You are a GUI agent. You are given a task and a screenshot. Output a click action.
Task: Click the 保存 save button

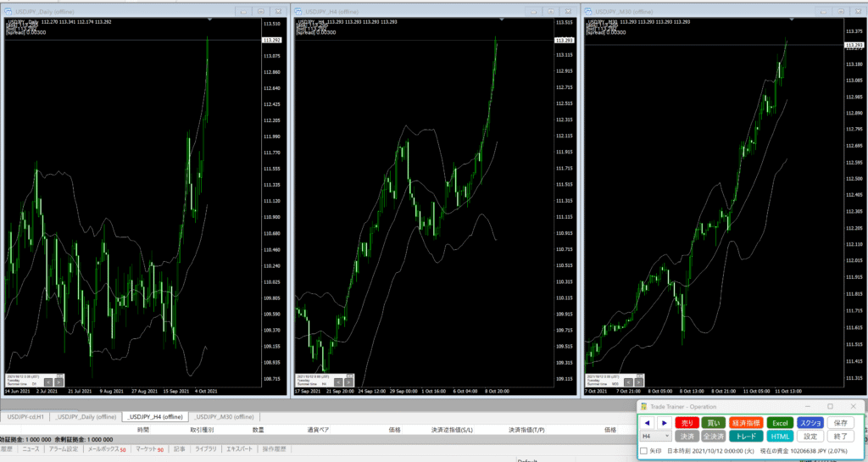click(840, 423)
